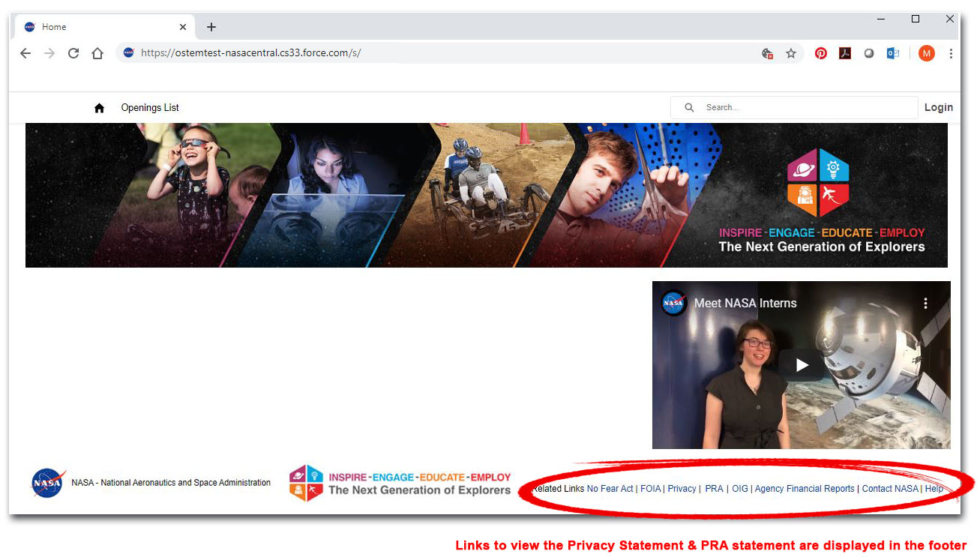The image size is (980, 560).
Task: Bookmark this page with the star icon
Action: click(791, 53)
